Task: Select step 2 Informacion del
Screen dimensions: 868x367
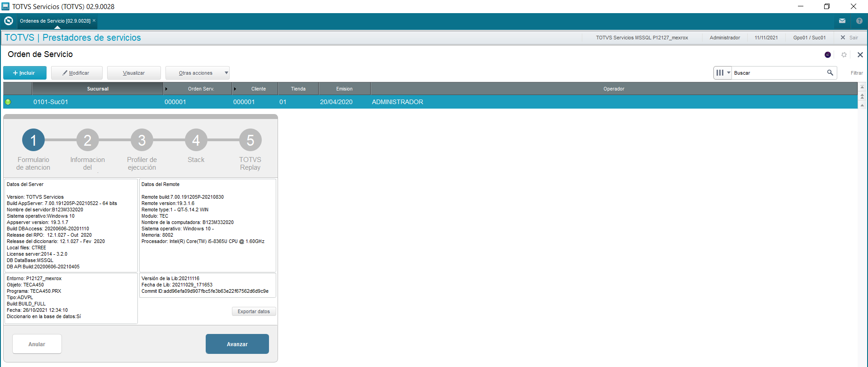Action: pyautogui.click(x=88, y=140)
